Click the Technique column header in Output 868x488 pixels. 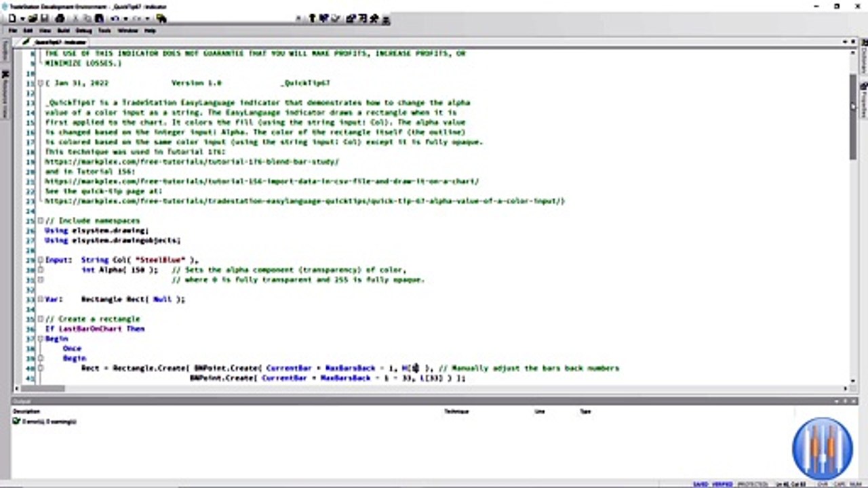click(456, 411)
